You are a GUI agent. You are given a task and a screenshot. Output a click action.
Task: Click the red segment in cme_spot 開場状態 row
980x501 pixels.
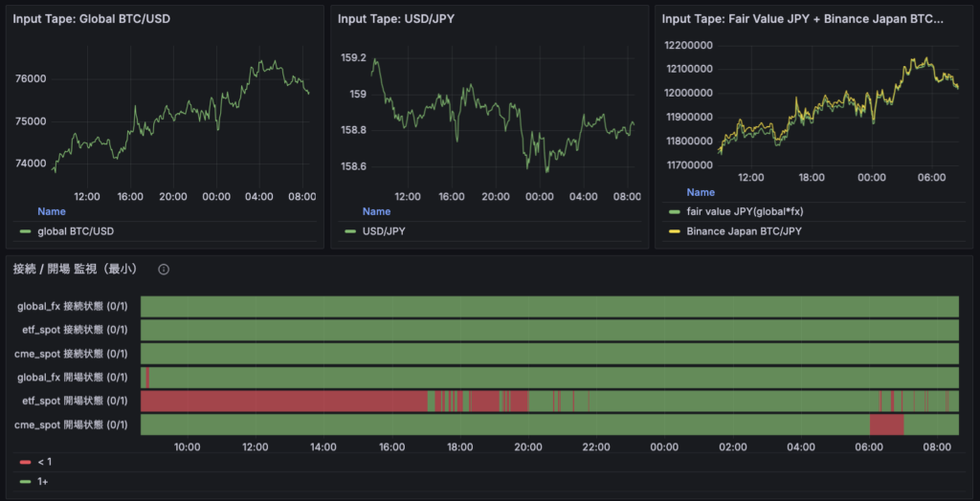click(x=885, y=424)
